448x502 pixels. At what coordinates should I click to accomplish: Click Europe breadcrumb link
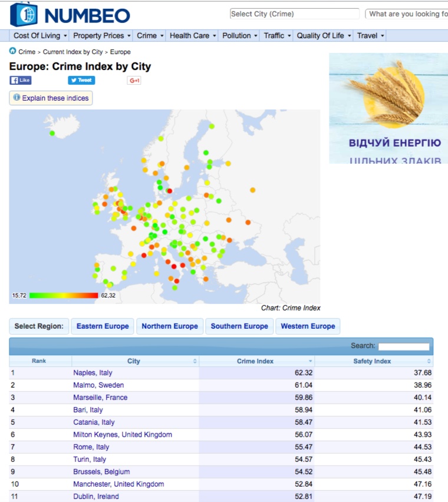(x=120, y=52)
